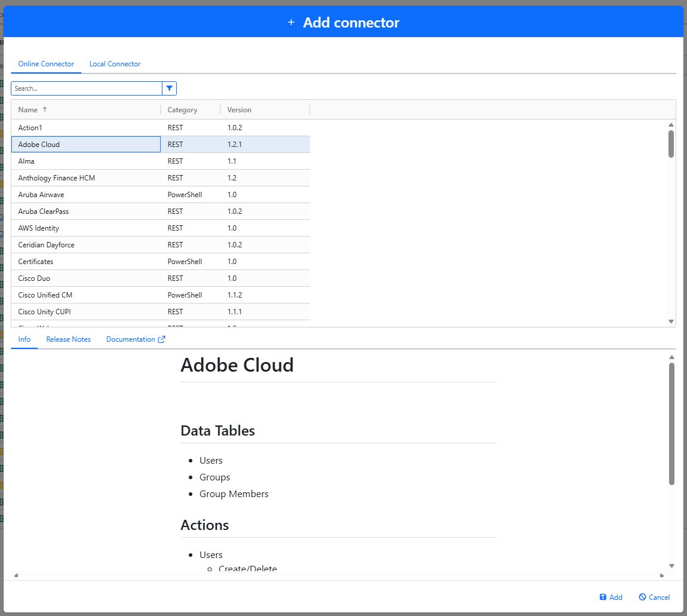Open the Release Notes tab
Screen dimensions: 687x616
[x=68, y=339]
